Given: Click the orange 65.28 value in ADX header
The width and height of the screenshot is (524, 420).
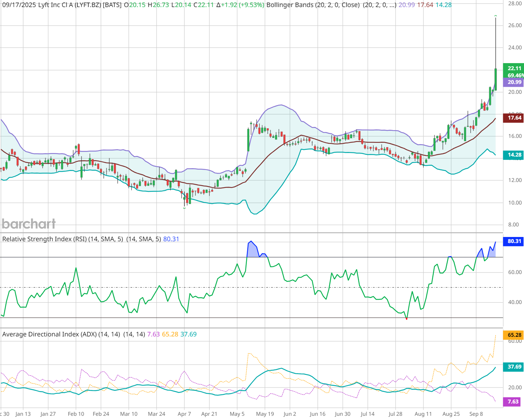Looking at the screenshot, I should click(170, 334).
